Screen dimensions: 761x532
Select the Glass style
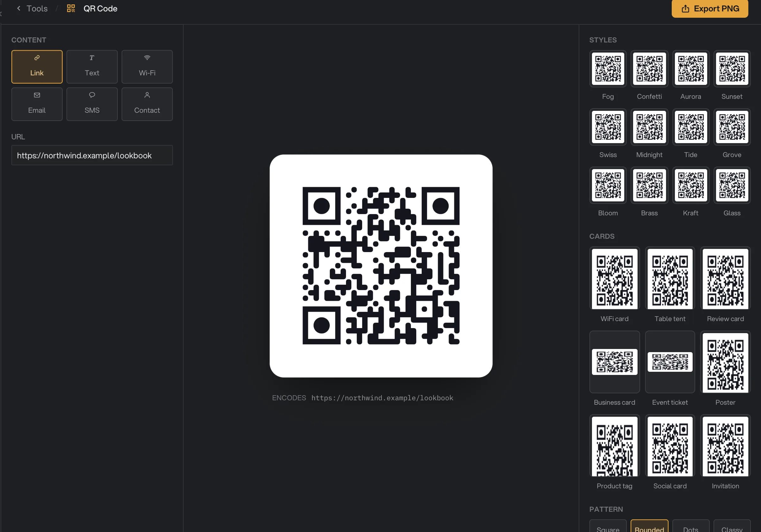[x=732, y=185]
